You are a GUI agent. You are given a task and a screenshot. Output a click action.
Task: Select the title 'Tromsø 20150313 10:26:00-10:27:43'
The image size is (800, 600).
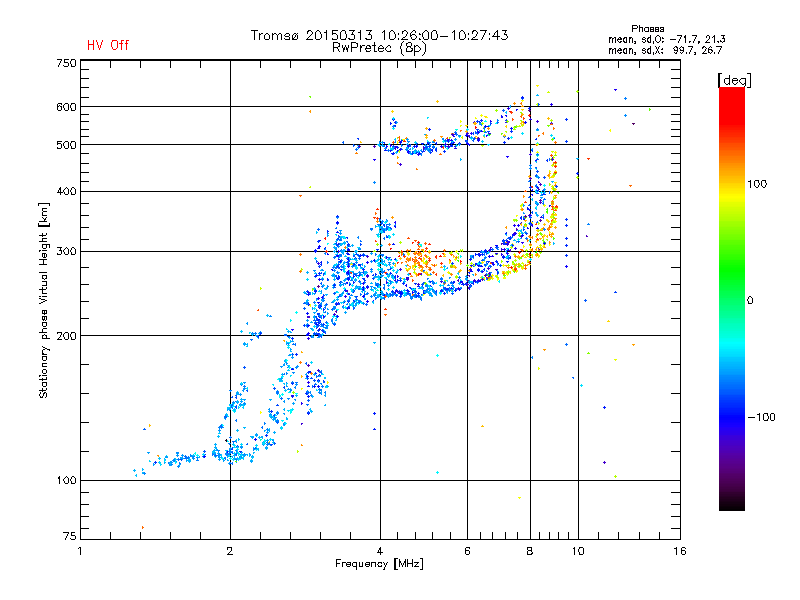379,35
